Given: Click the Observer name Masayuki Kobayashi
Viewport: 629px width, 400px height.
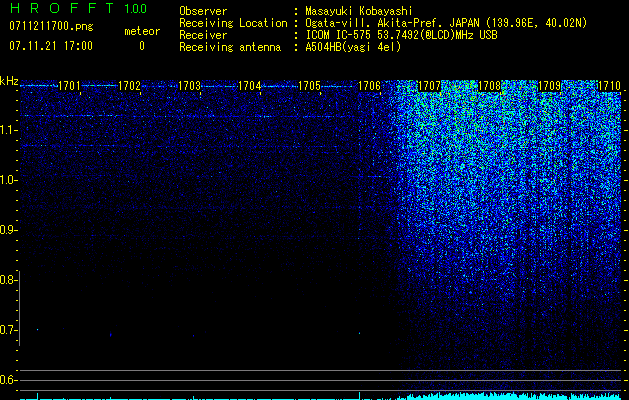Looking at the screenshot, I should coord(359,11).
